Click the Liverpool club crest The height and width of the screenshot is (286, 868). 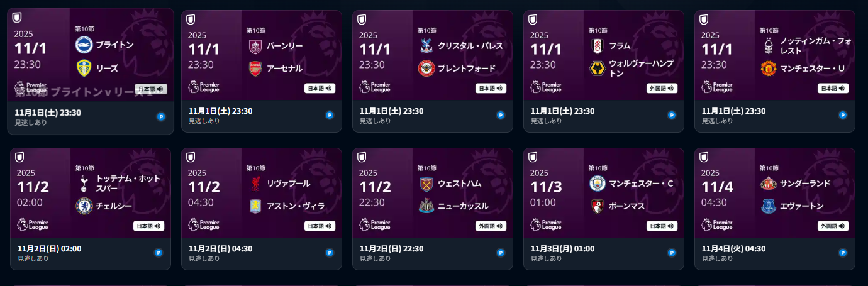(255, 184)
